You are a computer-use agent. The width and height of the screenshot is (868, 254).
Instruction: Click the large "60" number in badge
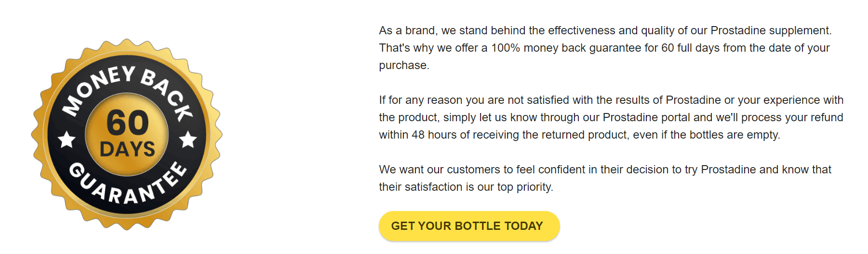pos(127,122)
